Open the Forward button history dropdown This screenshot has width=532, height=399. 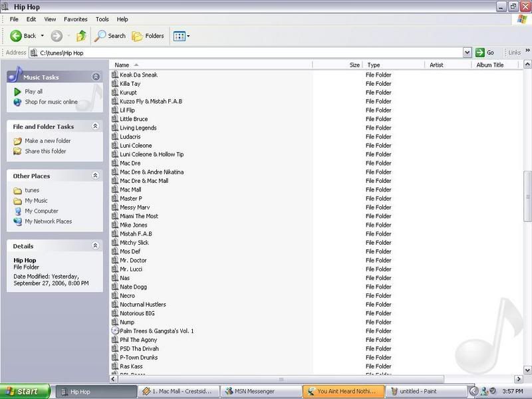pos(68,36)
